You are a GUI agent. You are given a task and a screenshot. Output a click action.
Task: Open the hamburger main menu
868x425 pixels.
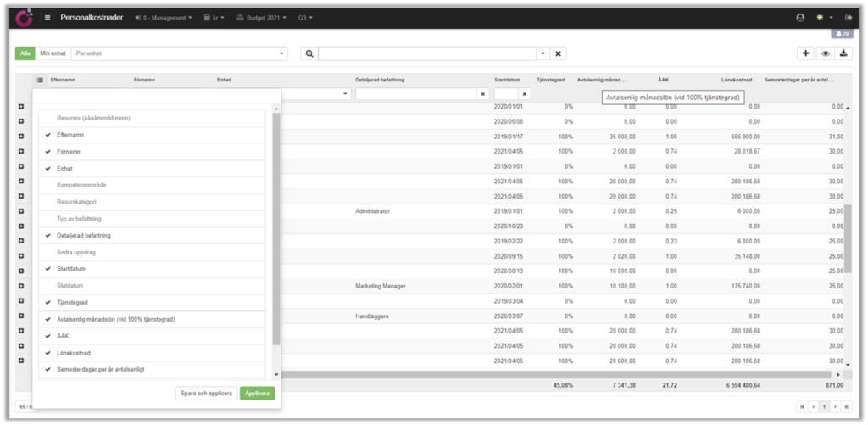click(x=47, y=18)
